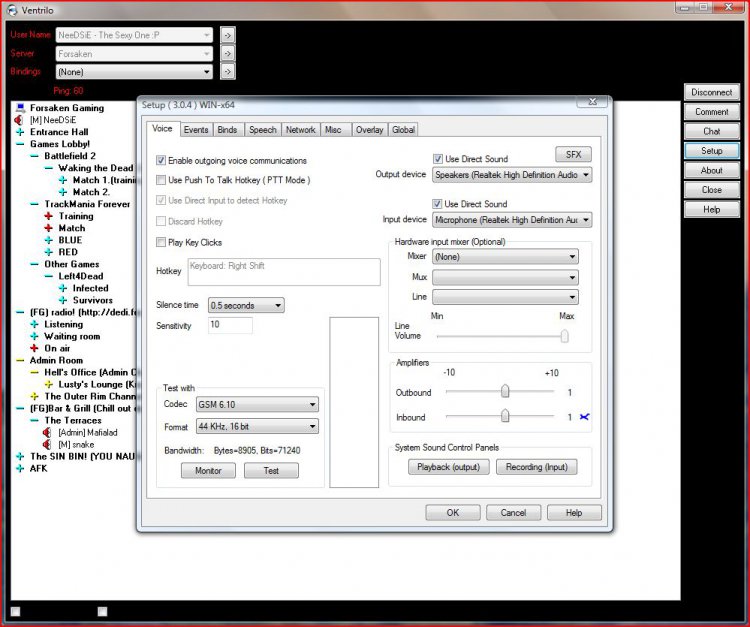Open the Bindings dropdown in main window
This screenshot has width=750, height=627.
(x=134, y=72)
